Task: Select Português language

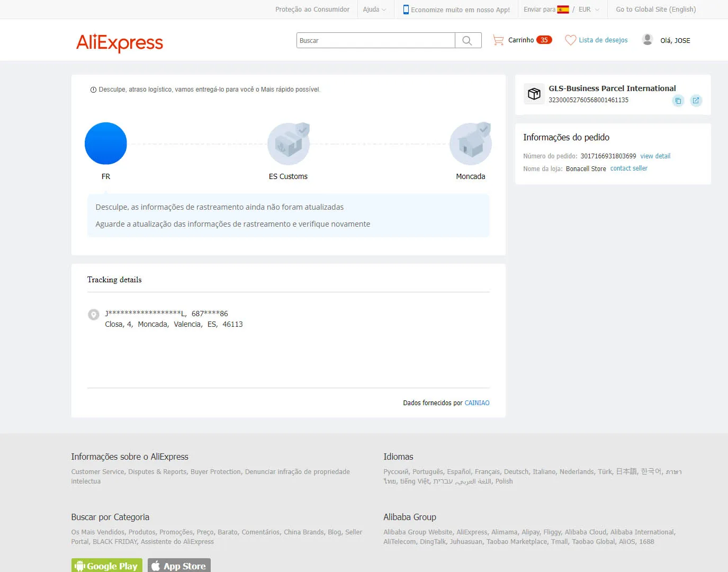Action: (428, 472)
